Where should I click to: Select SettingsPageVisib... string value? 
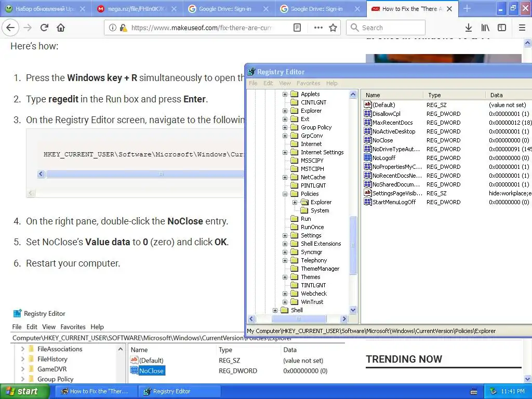click(397, 193)
